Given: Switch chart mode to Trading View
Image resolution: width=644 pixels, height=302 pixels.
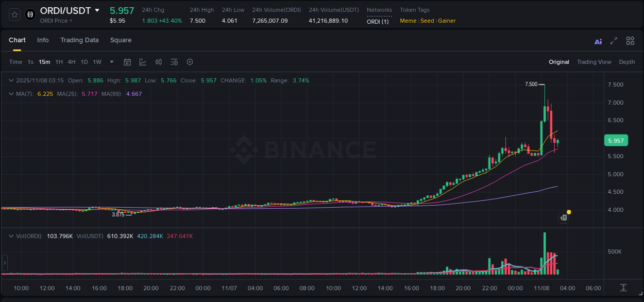Looking at the screenshot, I should tap(594, 62).
